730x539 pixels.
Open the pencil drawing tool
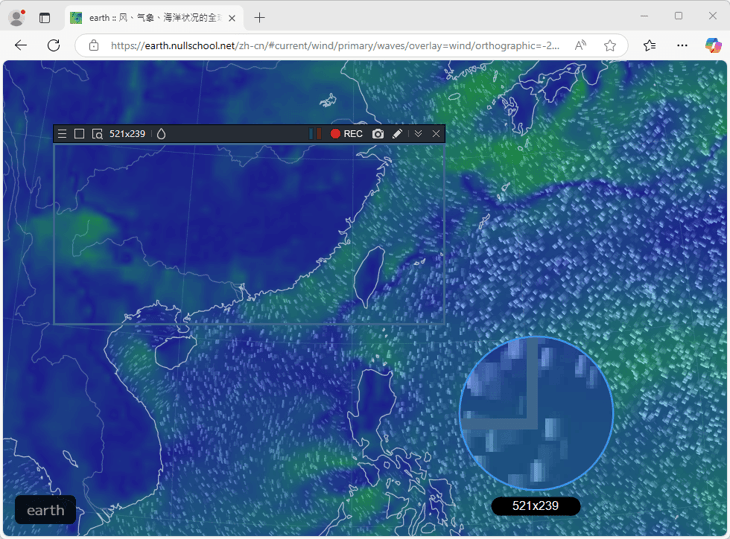point(397,134)
